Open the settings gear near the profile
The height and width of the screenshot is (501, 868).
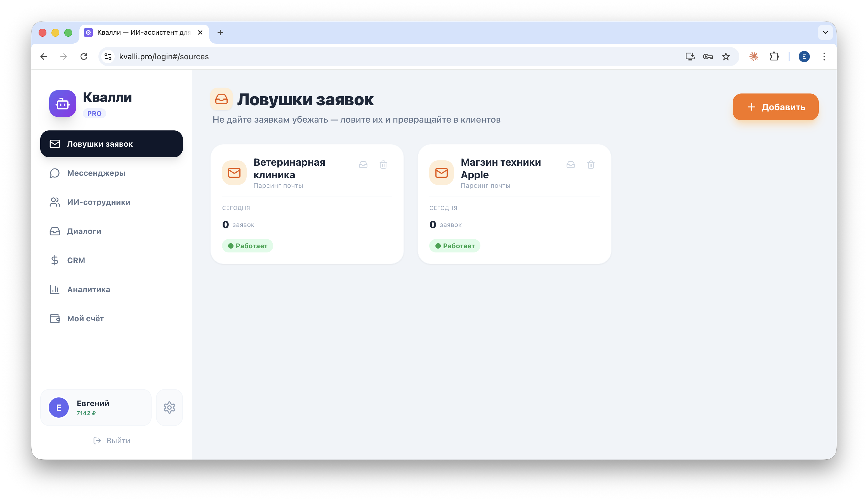(x=169, y=408)
